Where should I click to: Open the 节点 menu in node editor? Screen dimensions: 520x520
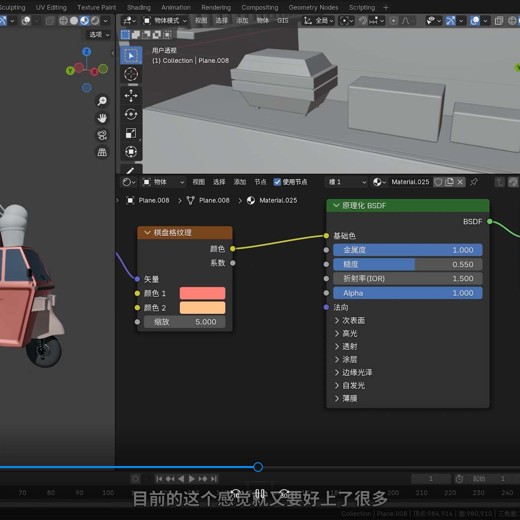[260, 182]
